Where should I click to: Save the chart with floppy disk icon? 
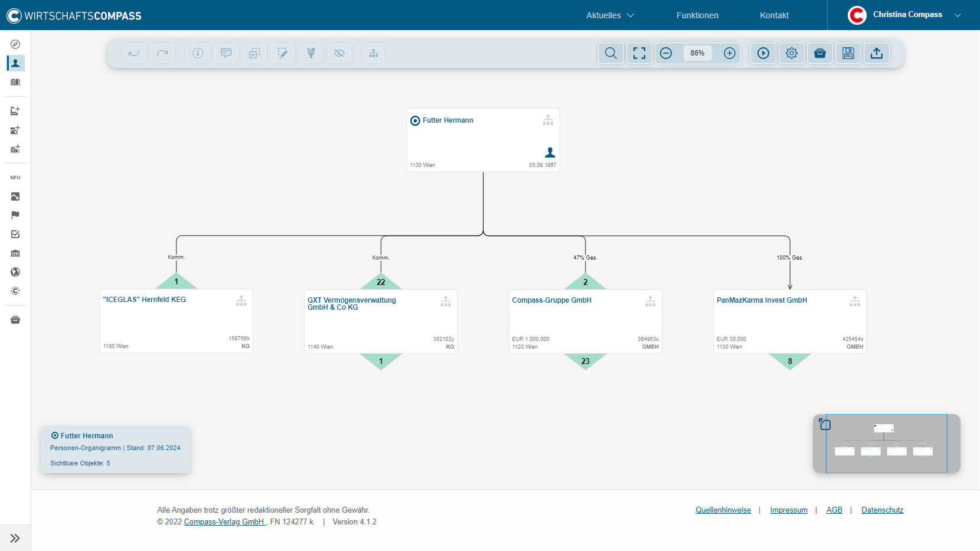[848, 53]
